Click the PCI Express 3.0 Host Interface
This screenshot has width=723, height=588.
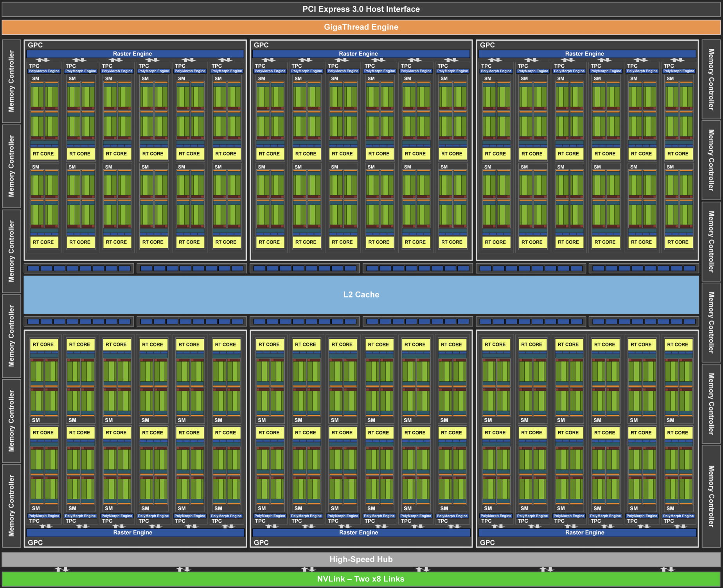coord(361,9)
